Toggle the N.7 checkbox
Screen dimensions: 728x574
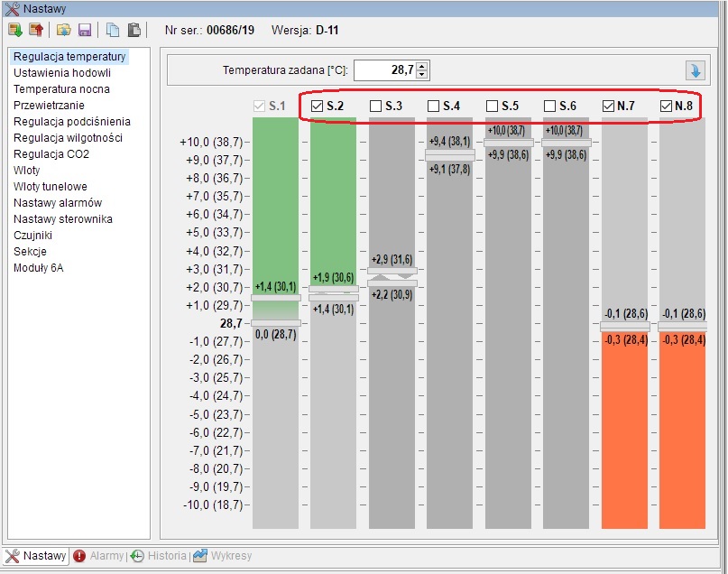pyautogui.click(x=608, y=106)
